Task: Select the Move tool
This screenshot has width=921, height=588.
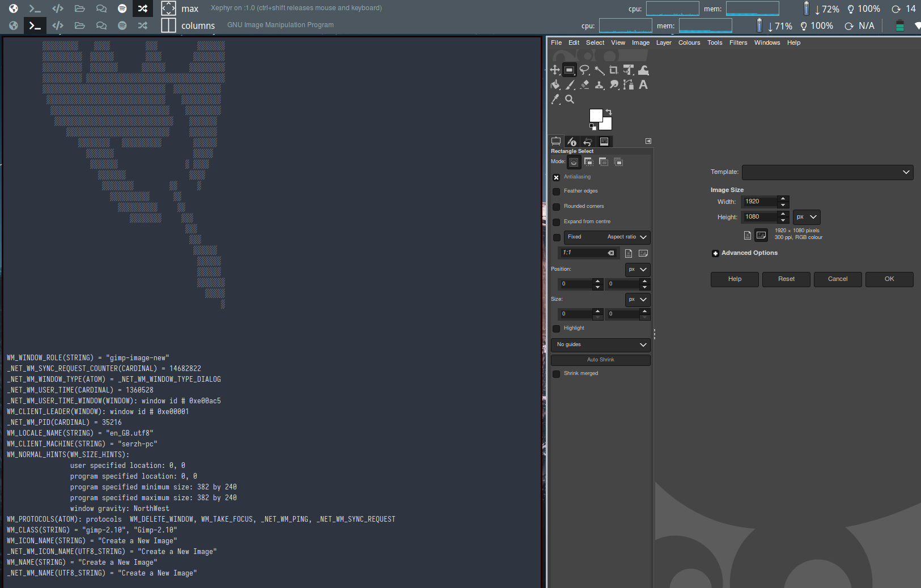Action: click(x=554, y=70)
